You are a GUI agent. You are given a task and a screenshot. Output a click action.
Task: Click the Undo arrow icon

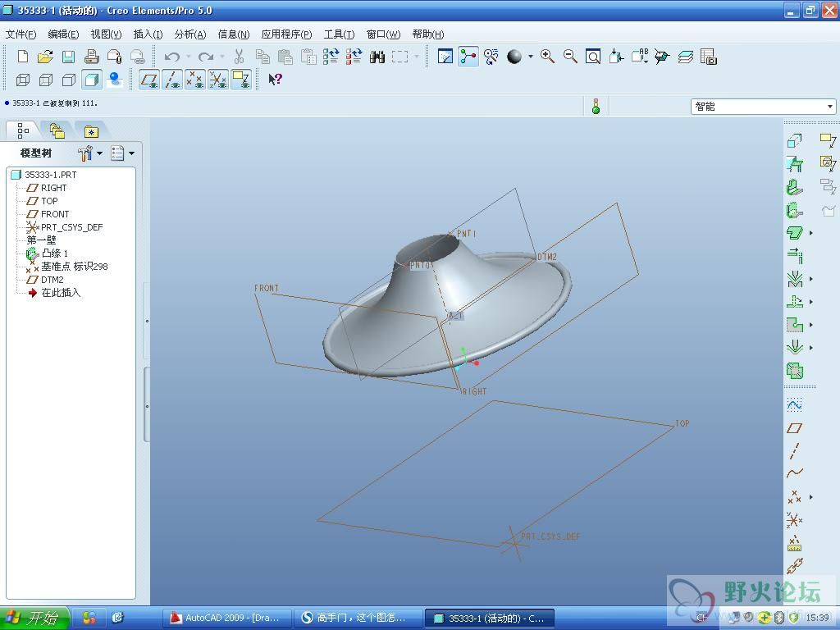coord(172,57)
